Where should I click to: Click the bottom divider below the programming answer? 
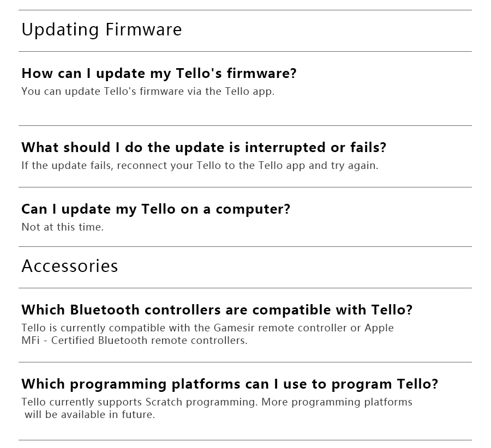(x=245, y=440)
